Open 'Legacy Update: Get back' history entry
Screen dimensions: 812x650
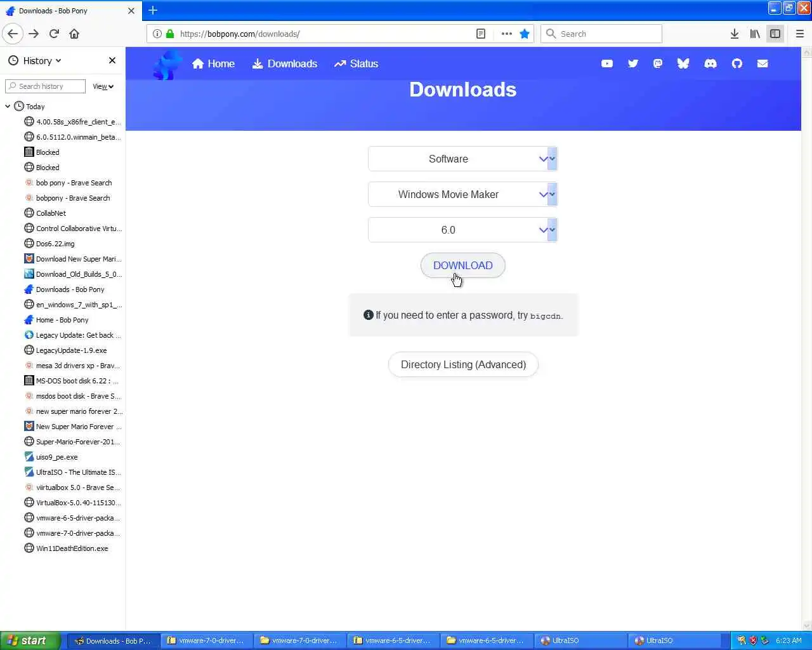point(72,335)
